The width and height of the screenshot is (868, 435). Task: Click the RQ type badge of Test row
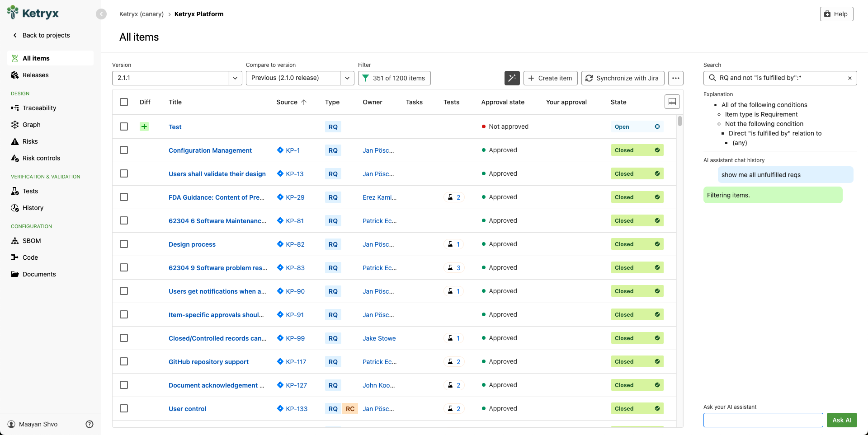(333, 127)
